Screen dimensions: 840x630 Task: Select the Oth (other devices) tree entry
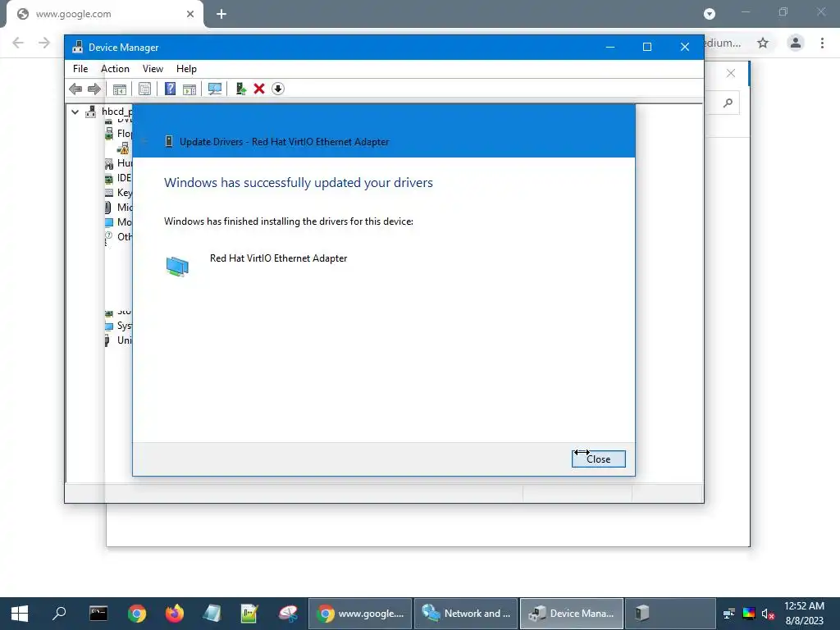(x=118, y=237)
